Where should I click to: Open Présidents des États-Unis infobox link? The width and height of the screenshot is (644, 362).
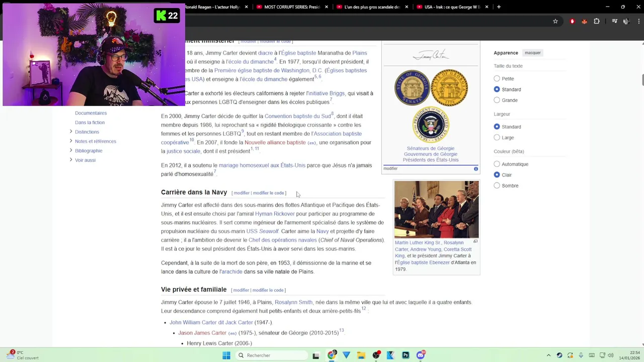[x=431, y=160]
